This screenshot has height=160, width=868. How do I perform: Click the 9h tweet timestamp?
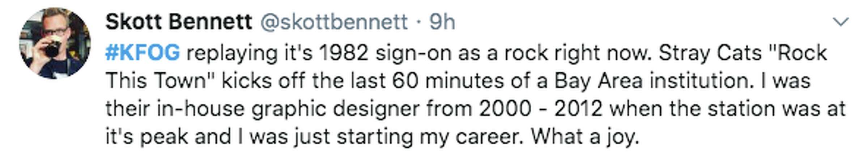[442, 22]
